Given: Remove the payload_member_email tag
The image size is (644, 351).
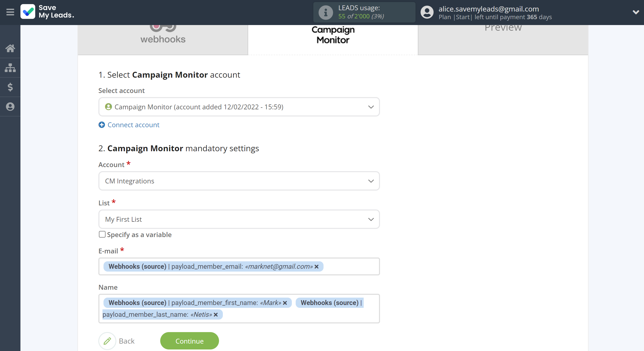Looking at the screenshot, I should click(317, 267).
